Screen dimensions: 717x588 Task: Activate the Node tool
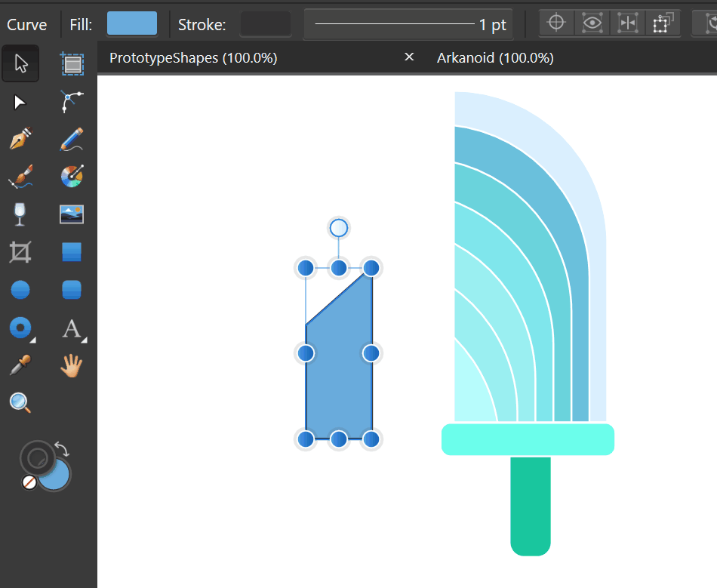pyautogui.click(x=20, y=102)
